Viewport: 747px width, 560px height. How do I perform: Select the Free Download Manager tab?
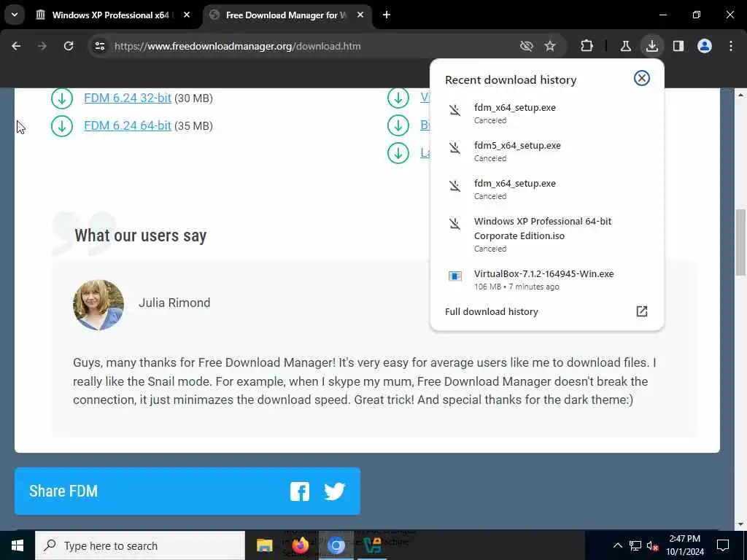[286, 15]
